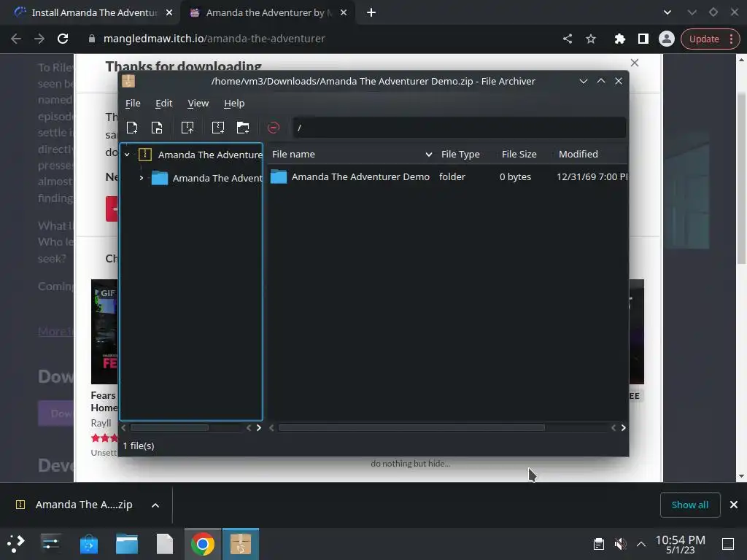Open Chrome tab search dropdown
Viewport: 747px width, 560px height.
(667, 13)
